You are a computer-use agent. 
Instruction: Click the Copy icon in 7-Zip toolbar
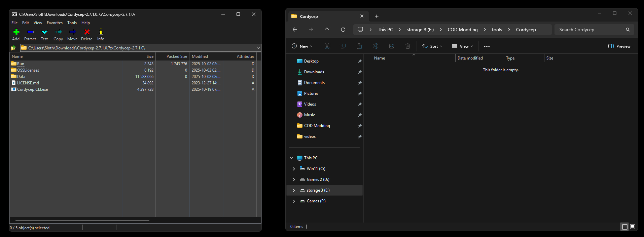pyautogui.click(x=58, y=32)
